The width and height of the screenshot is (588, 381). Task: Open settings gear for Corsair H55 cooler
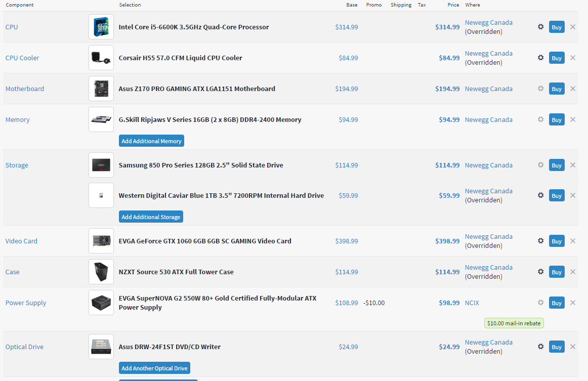[x=540, y=57]
